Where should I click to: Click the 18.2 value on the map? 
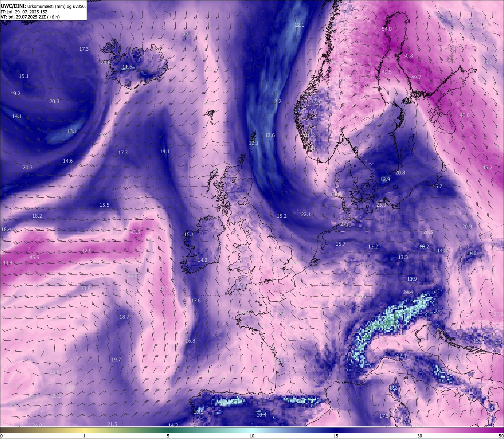coord(37,216)
